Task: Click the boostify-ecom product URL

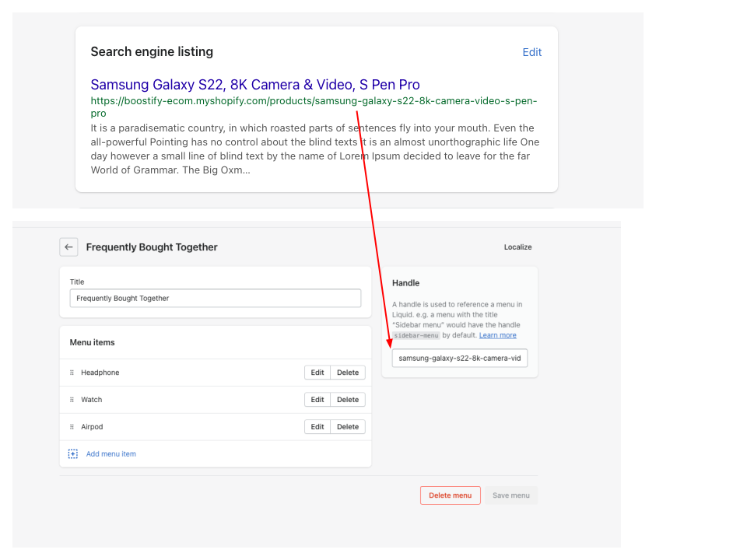Action: pyautogui.click(x=314, y=107)
